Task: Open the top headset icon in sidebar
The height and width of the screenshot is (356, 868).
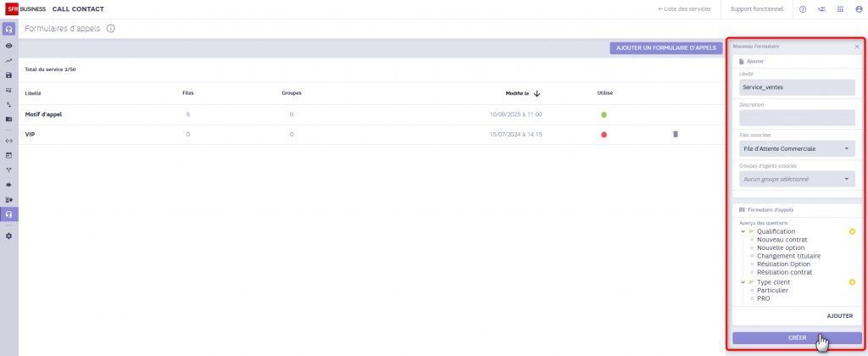Action: (8, 29)
